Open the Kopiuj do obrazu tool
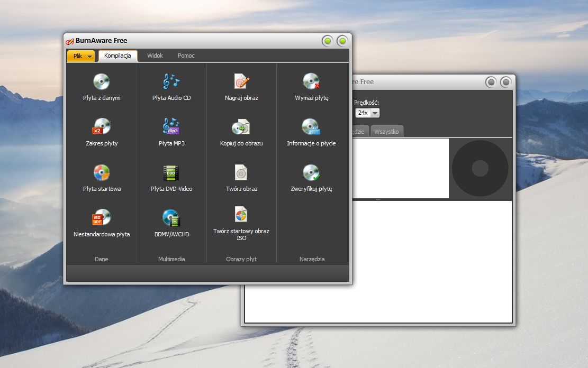This screenshot has width=588, height=368. [241, 133]
